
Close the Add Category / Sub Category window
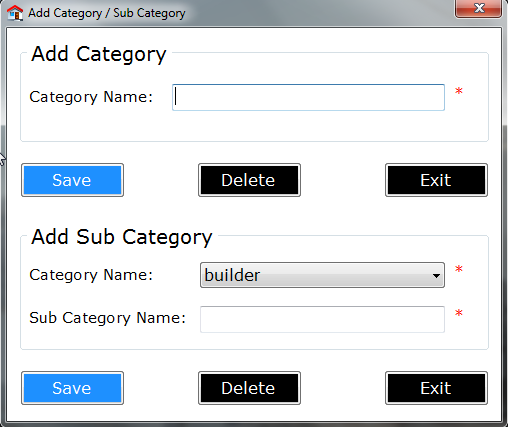pos(478,8)
